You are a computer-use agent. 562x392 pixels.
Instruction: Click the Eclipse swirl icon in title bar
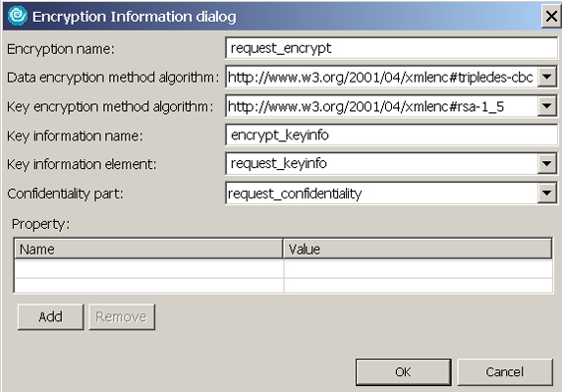[18, 16]
